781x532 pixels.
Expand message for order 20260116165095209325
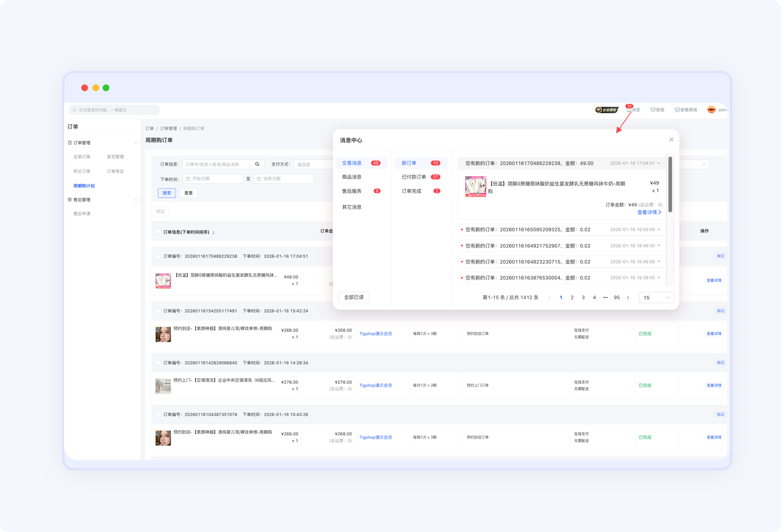pos(658,229)
